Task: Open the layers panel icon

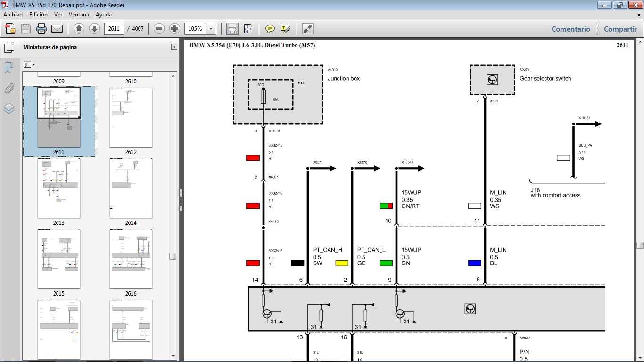Action: tap(8, 108)
